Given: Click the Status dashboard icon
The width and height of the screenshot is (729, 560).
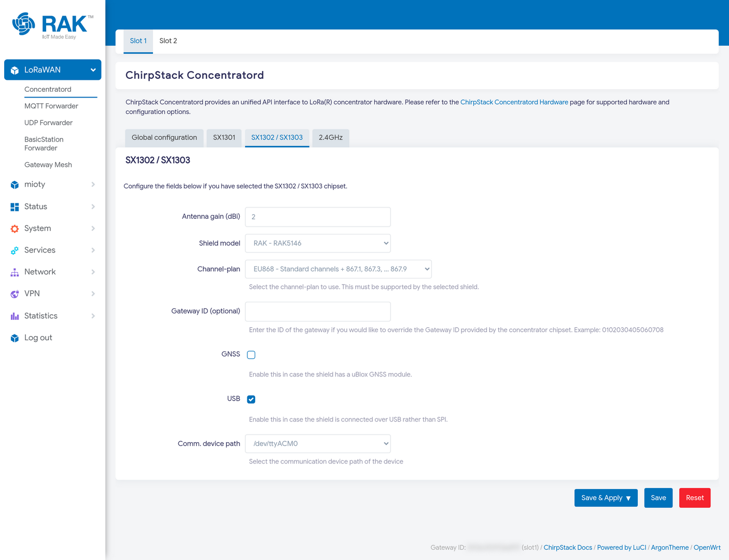Looking at the screenshot, I should tap(15, 207).
